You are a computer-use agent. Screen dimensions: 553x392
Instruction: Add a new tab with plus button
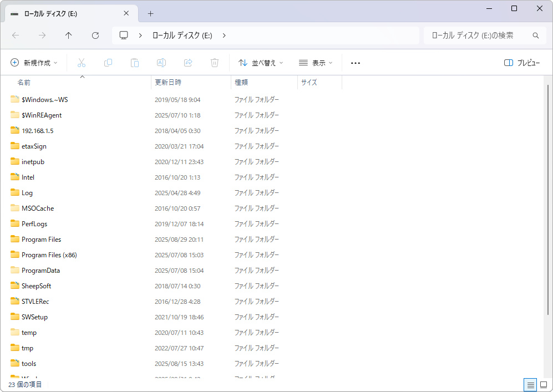point(150,13)
